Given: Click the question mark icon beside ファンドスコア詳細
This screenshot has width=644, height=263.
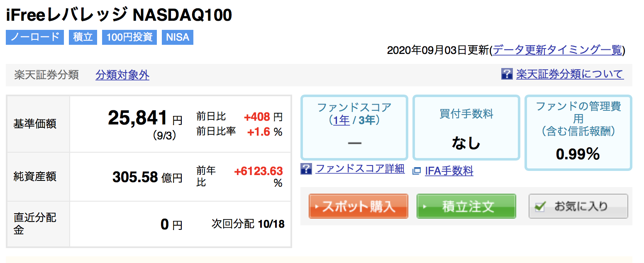Looking at the screenshot, I should tap(306, 169).
